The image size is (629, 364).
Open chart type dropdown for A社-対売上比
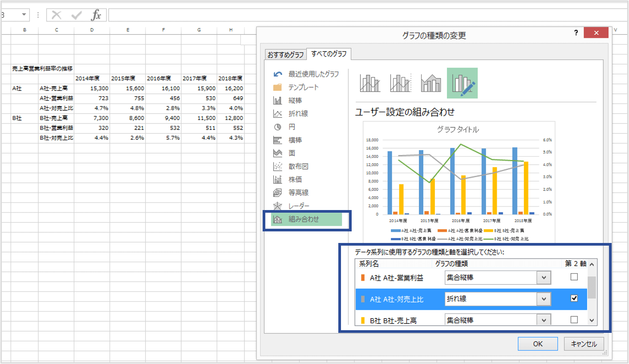coord(544,299)
